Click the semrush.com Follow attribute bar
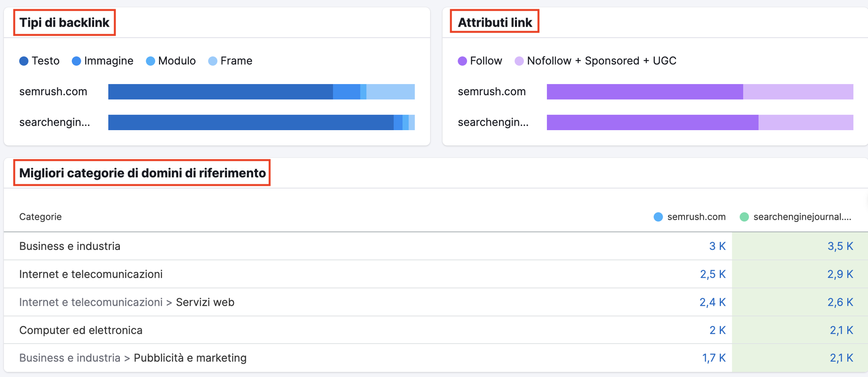Screen dimensions: 868x377 click(645, 91)
